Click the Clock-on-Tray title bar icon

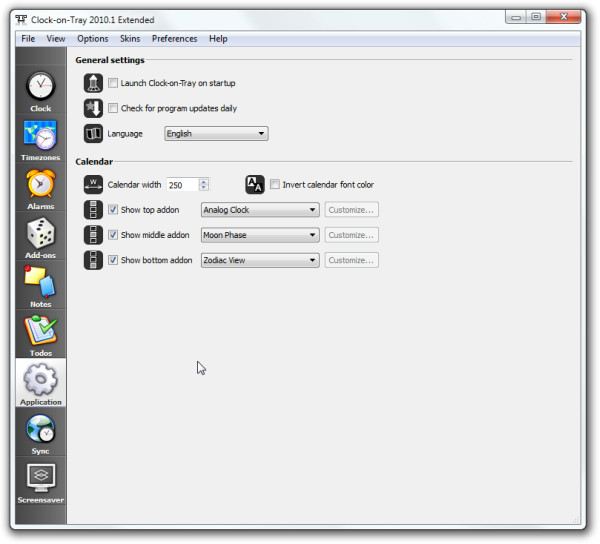coord(21,20)
